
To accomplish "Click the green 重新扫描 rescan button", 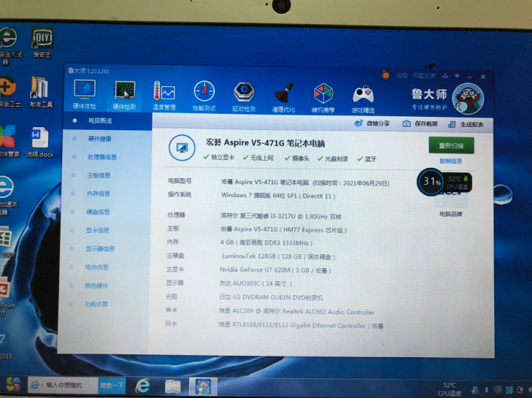I will pyautogui.click(x=452, y=146).
